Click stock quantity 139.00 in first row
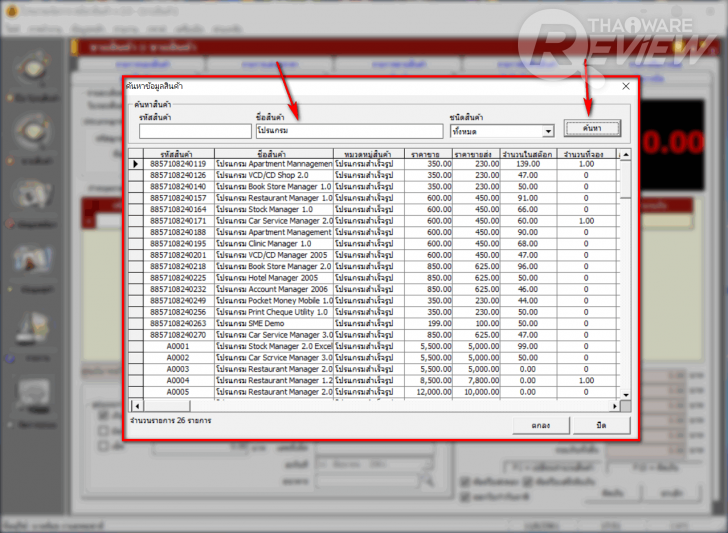The height and width of the screenshot is (533, 728). click(528, 164)
